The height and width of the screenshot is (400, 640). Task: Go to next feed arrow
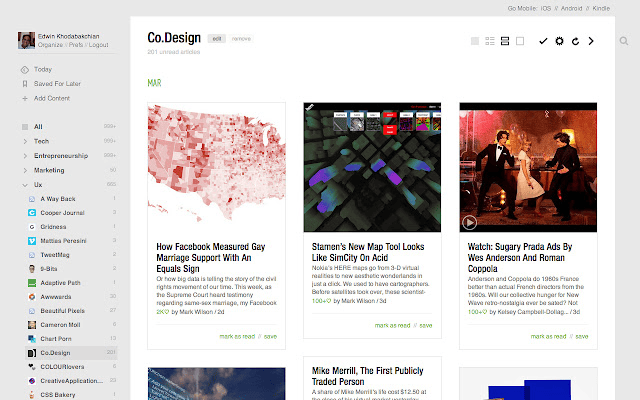click(x=591, y=41)
